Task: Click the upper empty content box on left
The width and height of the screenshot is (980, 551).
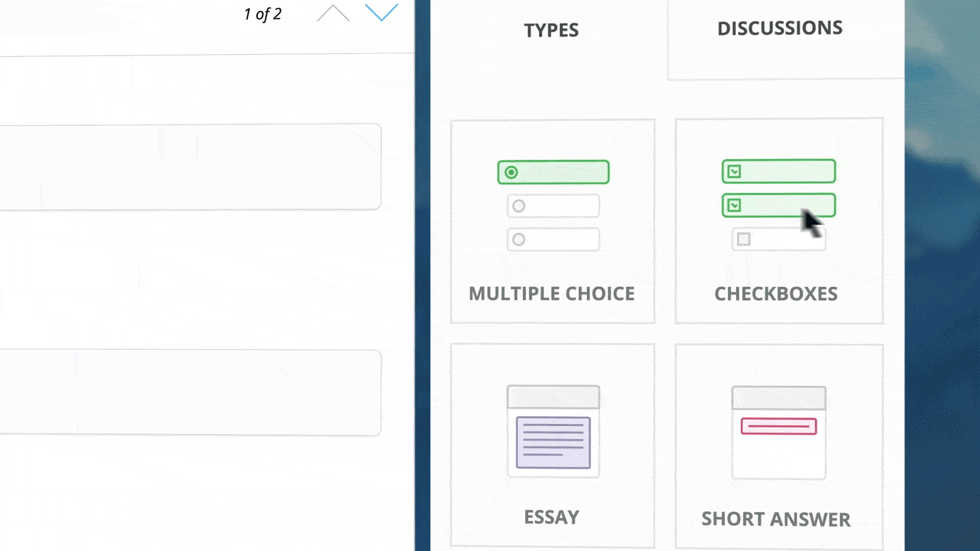Action: tap(190, 166)
